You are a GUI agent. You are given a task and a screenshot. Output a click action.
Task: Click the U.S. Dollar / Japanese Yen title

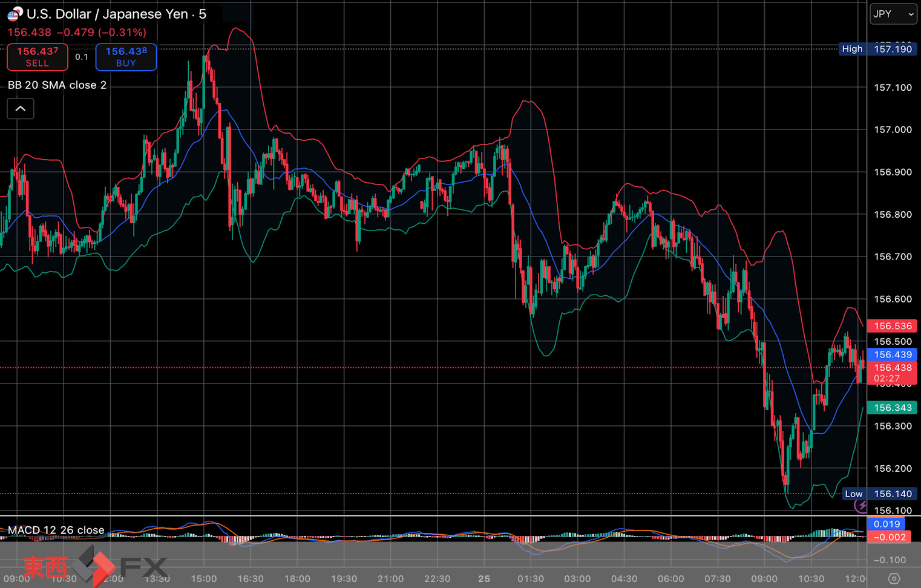[x=107, y=14]
